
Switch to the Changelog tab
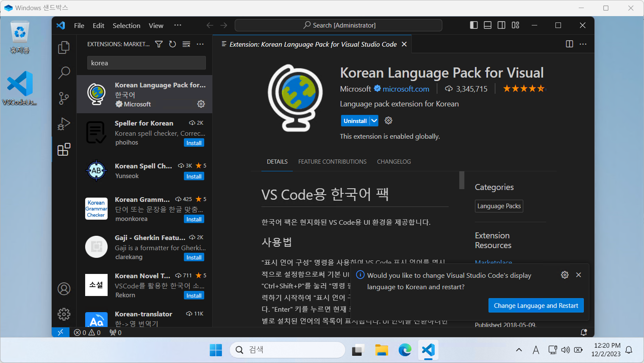coord(394,162)
